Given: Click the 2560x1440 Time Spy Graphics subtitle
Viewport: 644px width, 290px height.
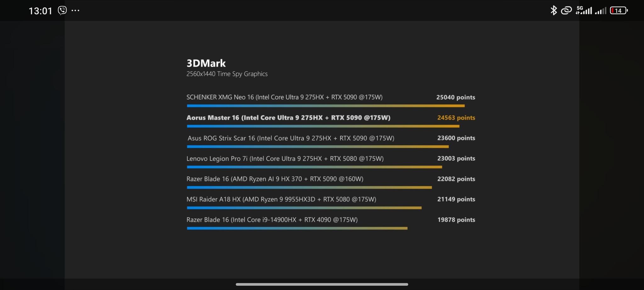Looking at the screenshot, I should (x=227, y=74).
